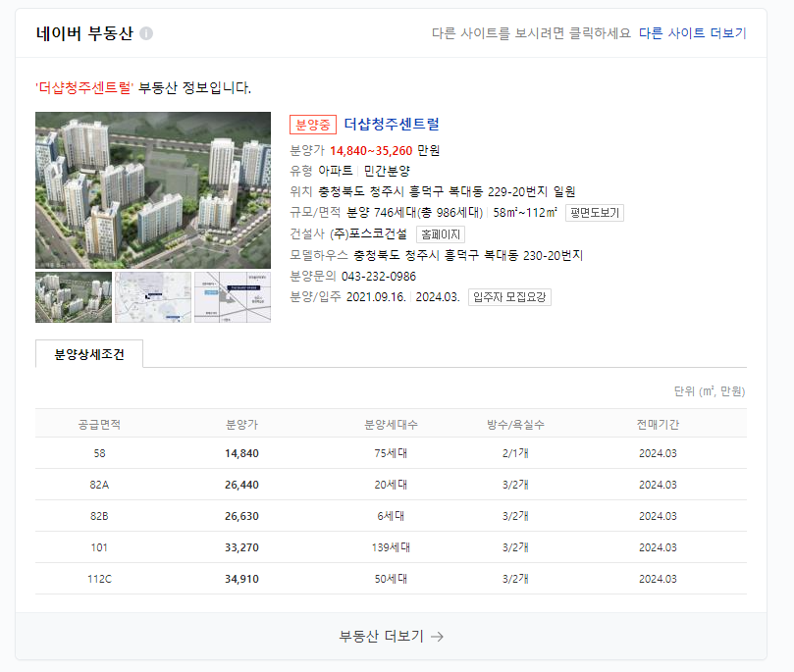Image resolution: width=794 pixels, height=672 pixels.
Task: Click the (주)포스코건설 builder name
Action: pyautogui.click(x=369, y=233)
